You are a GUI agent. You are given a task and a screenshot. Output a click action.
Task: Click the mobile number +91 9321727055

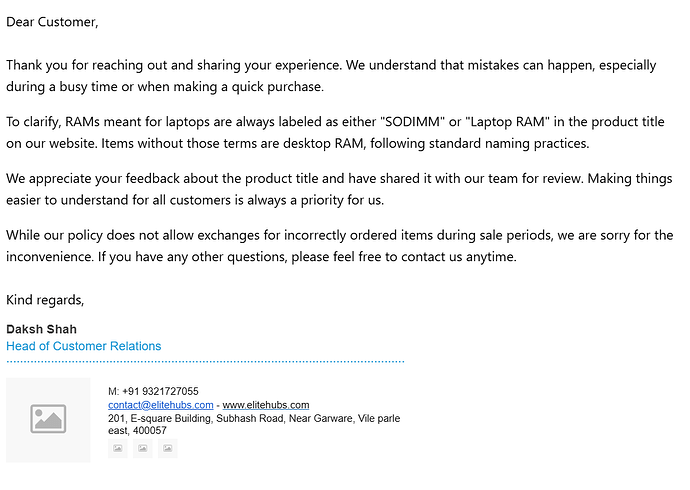click(160, 391)
